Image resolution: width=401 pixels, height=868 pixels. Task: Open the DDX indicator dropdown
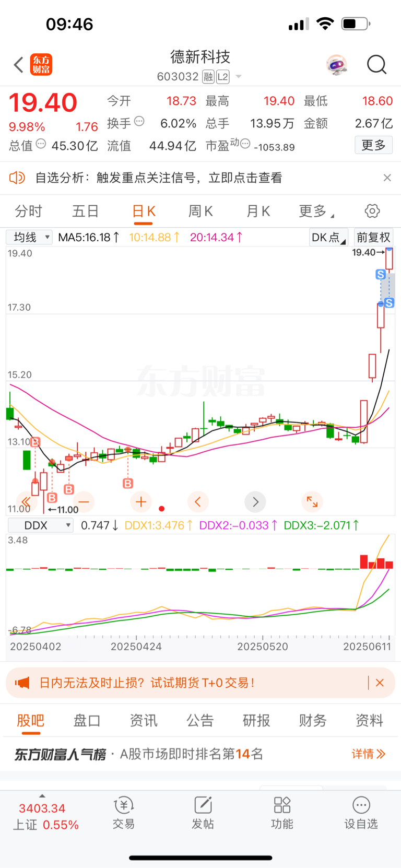[x=40, y=525]
